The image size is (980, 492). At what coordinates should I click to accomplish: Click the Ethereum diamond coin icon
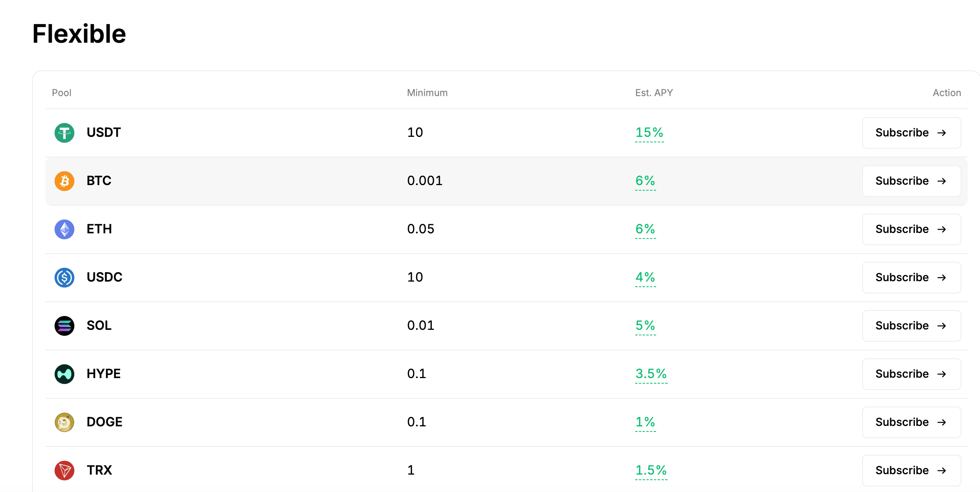point(64,229)
